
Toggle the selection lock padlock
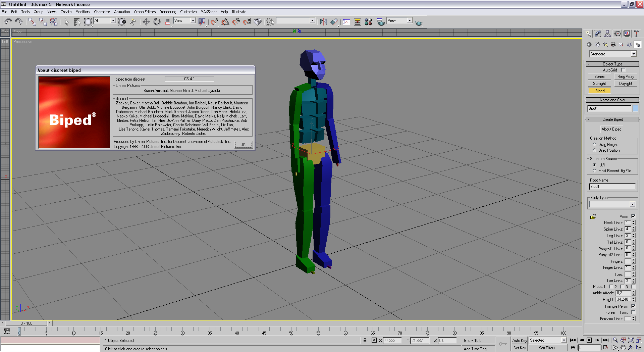coord(365,340)
